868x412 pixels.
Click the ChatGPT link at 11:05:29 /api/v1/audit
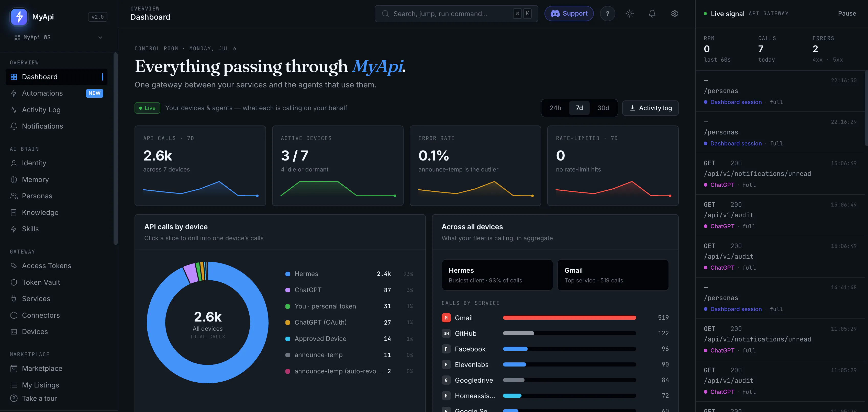click(722, 392)
